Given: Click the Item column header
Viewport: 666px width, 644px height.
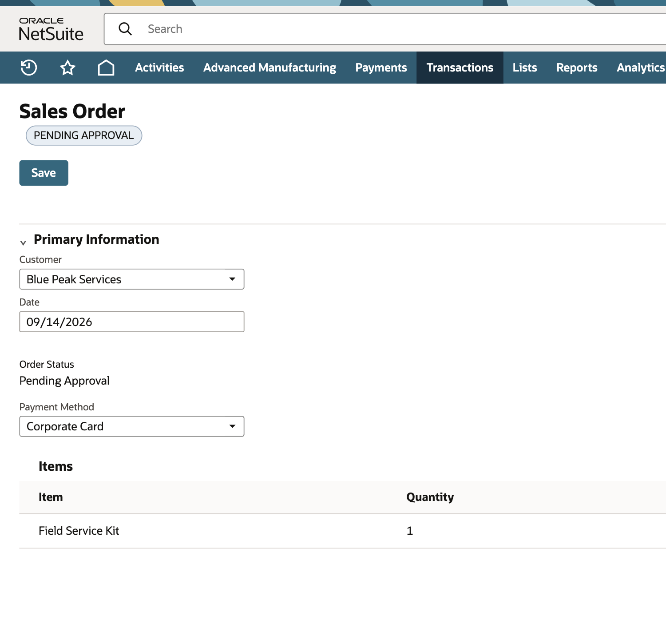Looking at the screenshot, I should pos(51,497).
